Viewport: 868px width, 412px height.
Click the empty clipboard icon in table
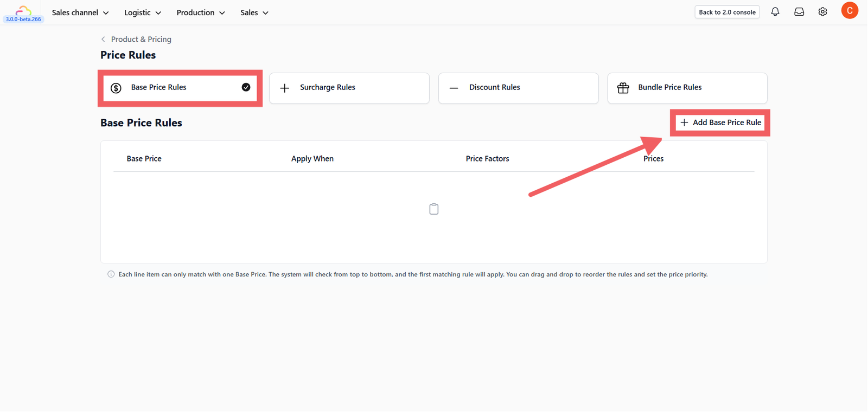click(x=434, y=209)
